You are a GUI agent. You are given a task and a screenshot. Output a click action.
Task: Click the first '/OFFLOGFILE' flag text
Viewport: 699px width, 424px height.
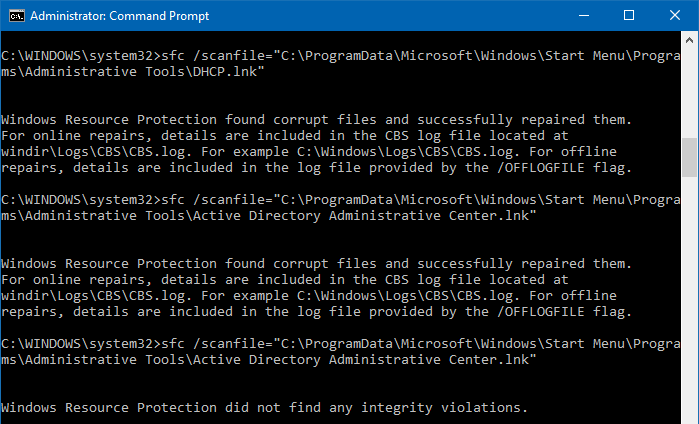tap(541, 168)
